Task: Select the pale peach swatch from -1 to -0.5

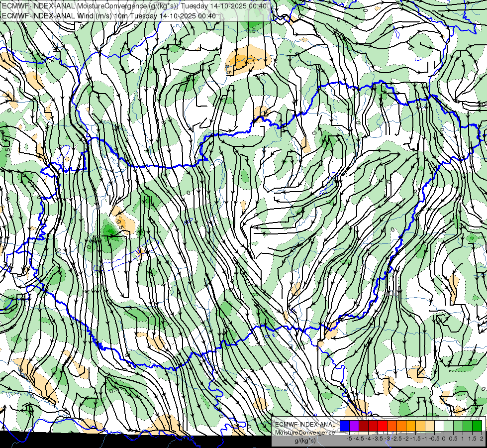Action: (x=430, y=426)
